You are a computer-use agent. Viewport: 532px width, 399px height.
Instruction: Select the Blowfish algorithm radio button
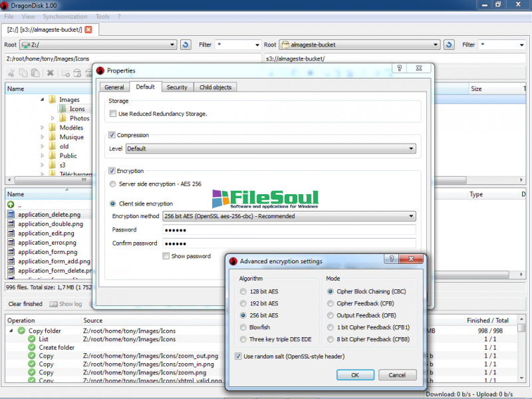(243, 327)
